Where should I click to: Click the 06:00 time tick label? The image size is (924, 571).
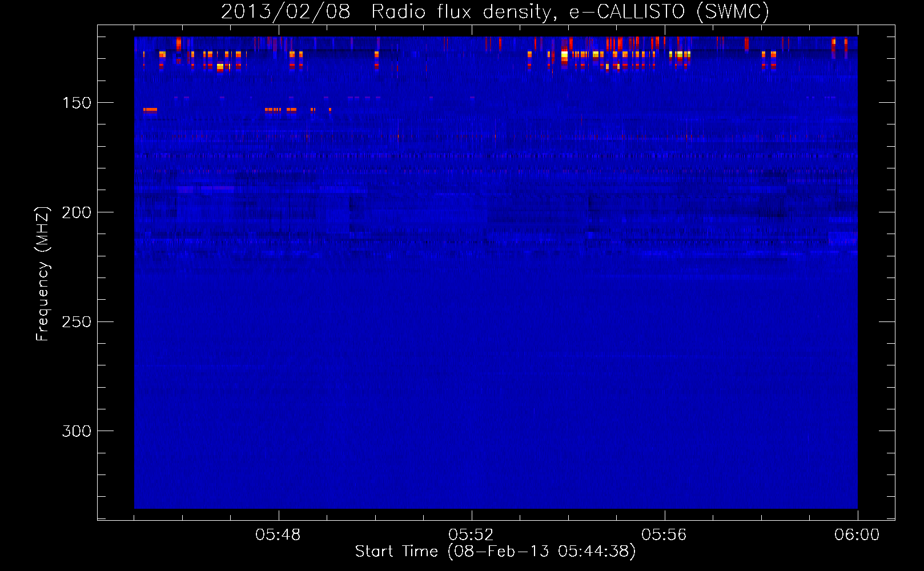pyautogui.click(x=857, y=535)
